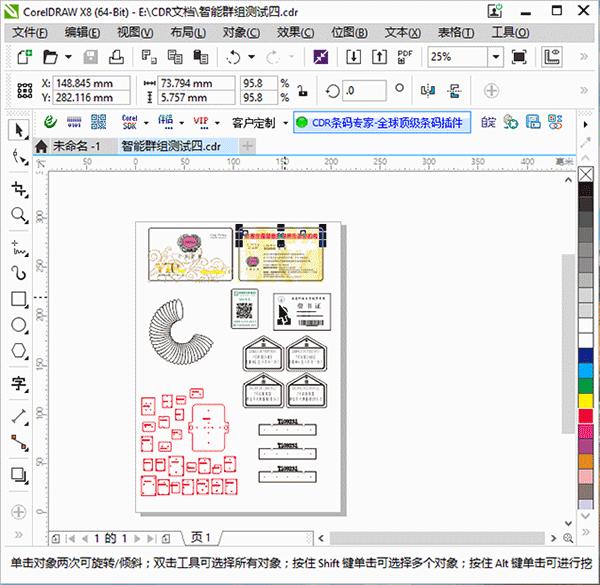Expand the VIP dropdown

click(x=217, y=123)
